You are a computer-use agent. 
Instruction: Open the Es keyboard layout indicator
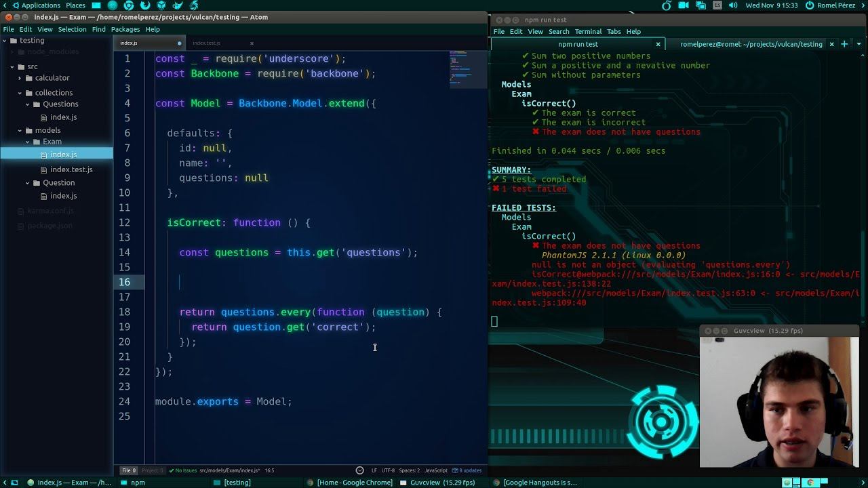tap(716, 5)
